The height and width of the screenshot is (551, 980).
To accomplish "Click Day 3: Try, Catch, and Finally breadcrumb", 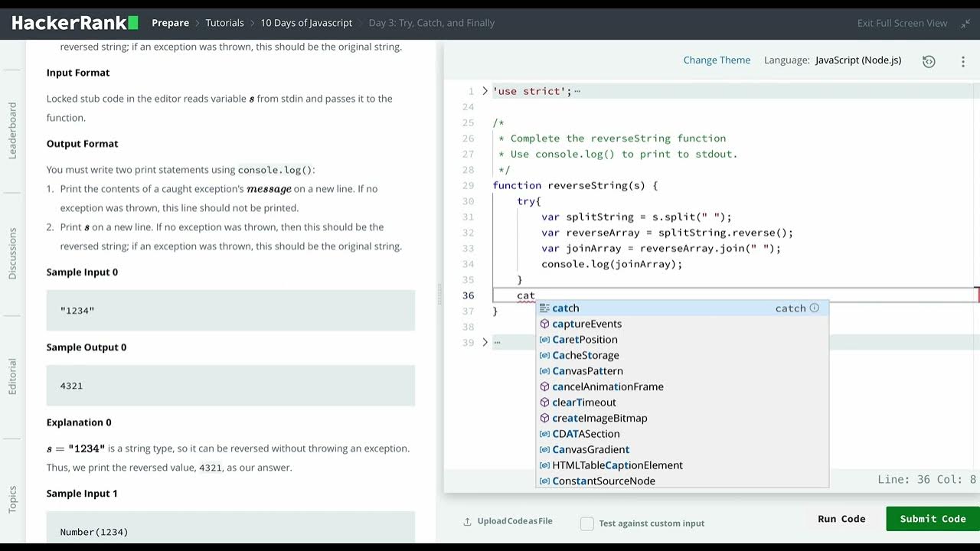I will [432, 23].
